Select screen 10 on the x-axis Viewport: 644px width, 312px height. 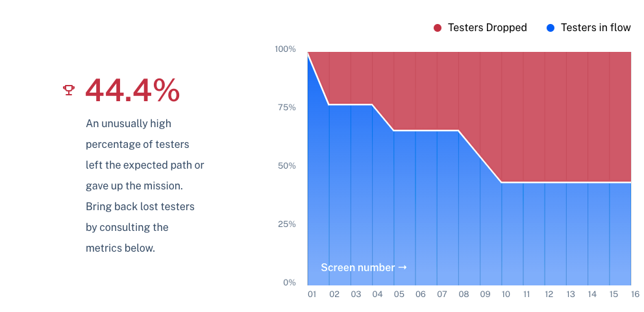point(506,294)
